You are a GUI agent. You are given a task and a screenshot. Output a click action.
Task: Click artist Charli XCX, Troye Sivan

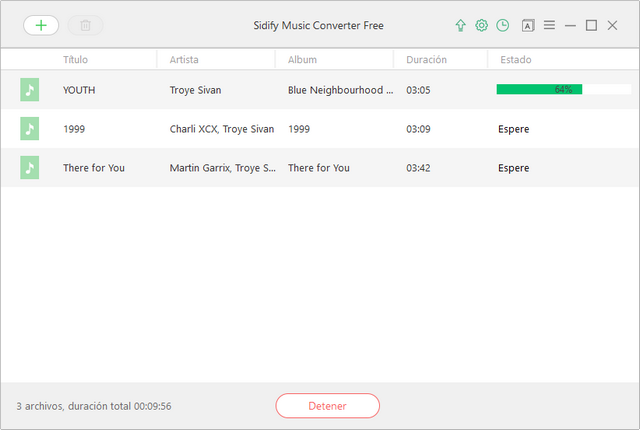pos(222,129)
